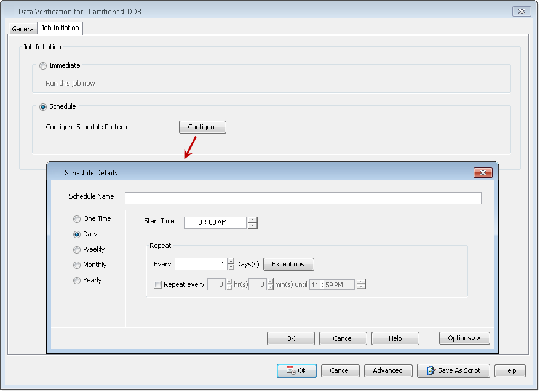Viewport: 540px width, 392px height.
Task: Increase Start Time with up arrow
Action: [x=253, y=220]
